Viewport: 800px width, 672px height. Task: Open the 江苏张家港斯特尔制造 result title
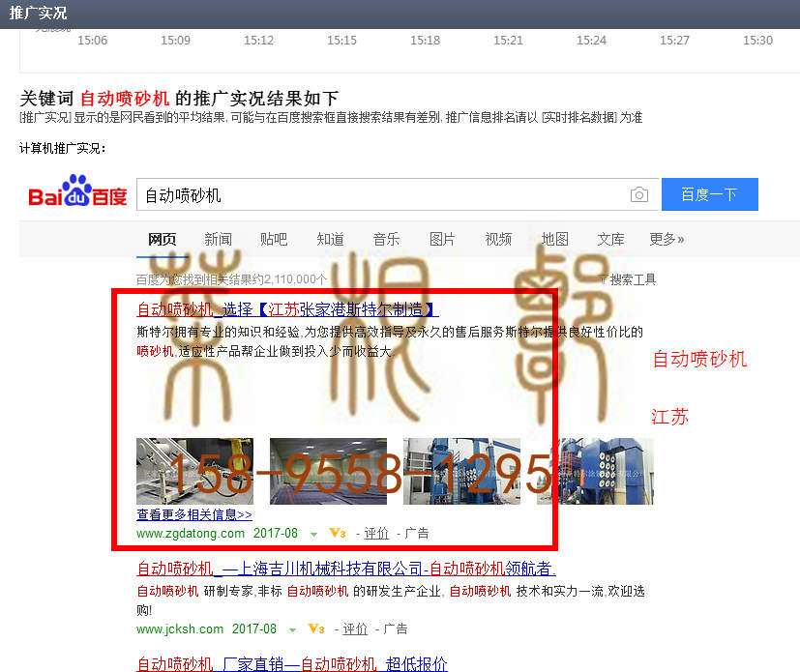pyautogui.click(x=287, y=309)
